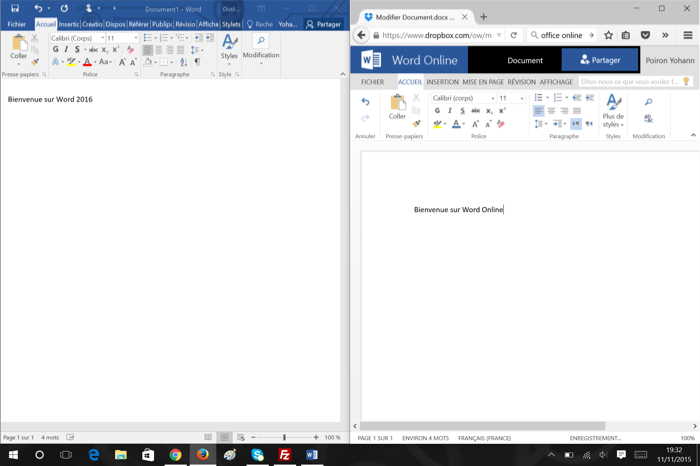700x466 pixels.
Task: Open the Fichier tab in Word 2016
Action: 16,24
